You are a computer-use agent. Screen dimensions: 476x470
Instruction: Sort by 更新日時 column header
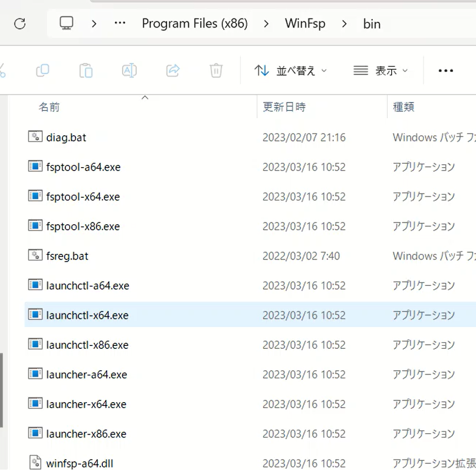point(284,107)
